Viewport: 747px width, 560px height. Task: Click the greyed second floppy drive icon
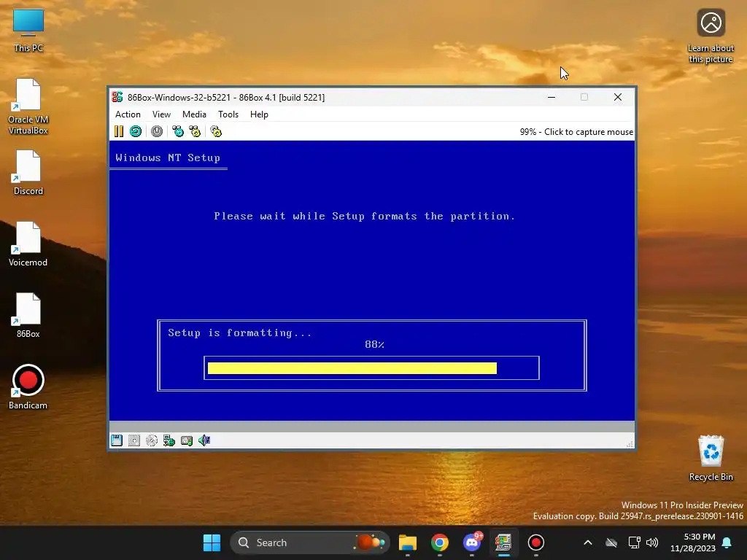coord(134,440)
